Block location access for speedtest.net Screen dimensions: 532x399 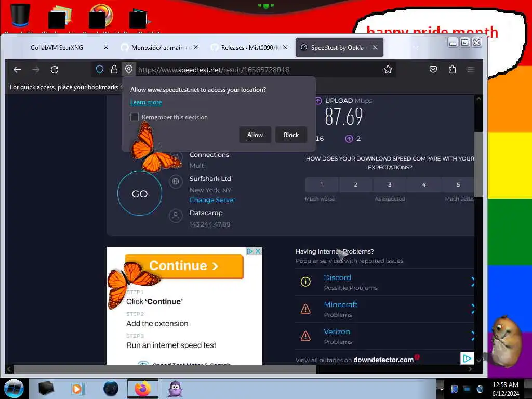(x=291, y=135)
